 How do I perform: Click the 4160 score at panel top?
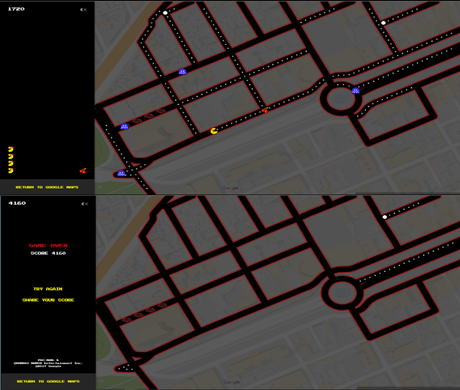(17, 203)
